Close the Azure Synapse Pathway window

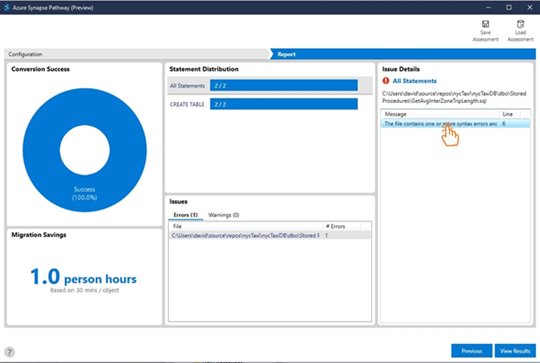coord(530,7)
